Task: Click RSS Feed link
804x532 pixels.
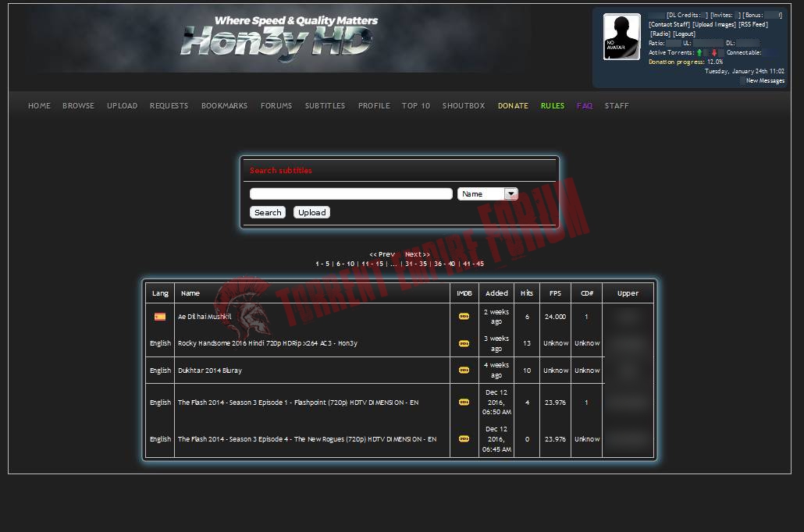Action: 753,25
